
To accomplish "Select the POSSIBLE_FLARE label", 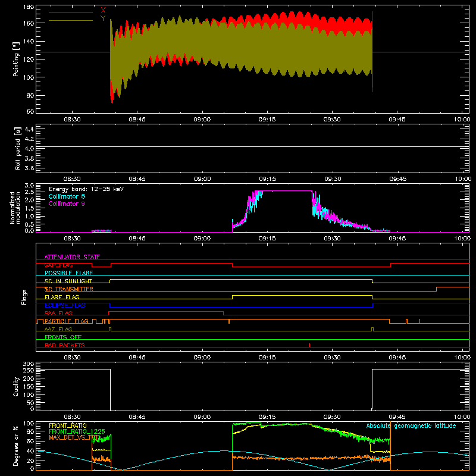I will 68,273.
